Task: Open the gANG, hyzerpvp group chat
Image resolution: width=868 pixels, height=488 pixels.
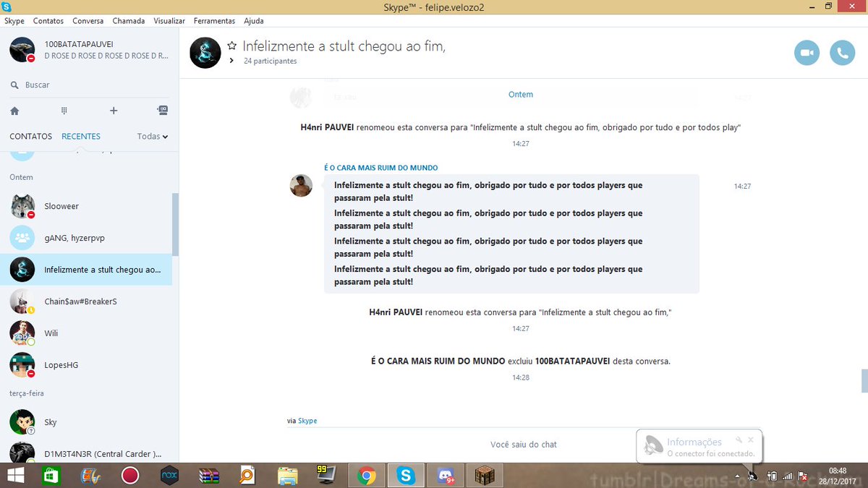Action: [87, 238]
